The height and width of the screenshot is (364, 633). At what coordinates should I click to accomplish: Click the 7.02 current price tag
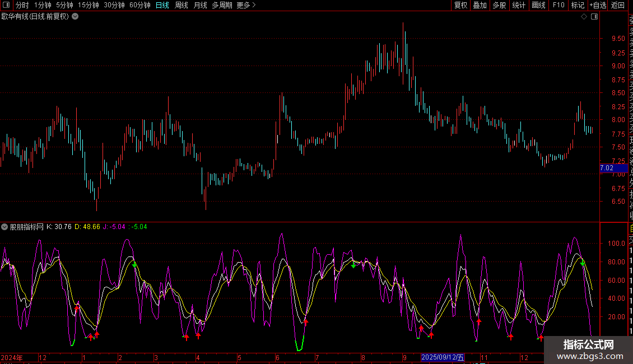[x=613, y=168]
